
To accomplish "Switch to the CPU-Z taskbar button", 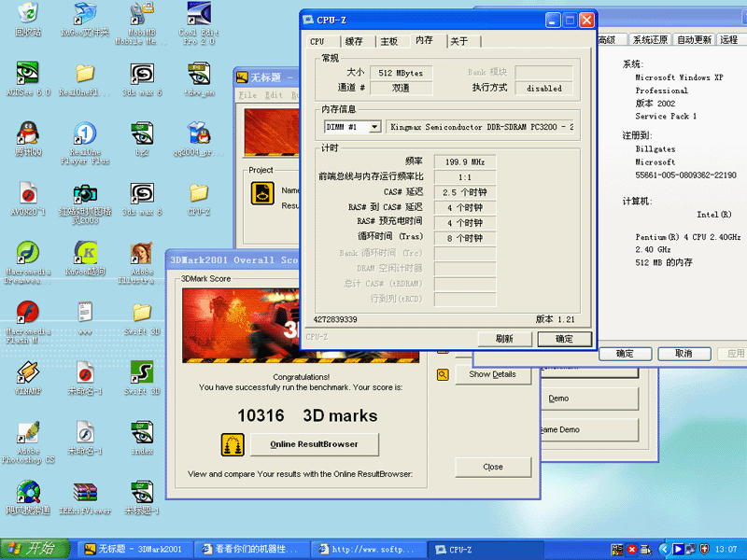I will [486, 549].
